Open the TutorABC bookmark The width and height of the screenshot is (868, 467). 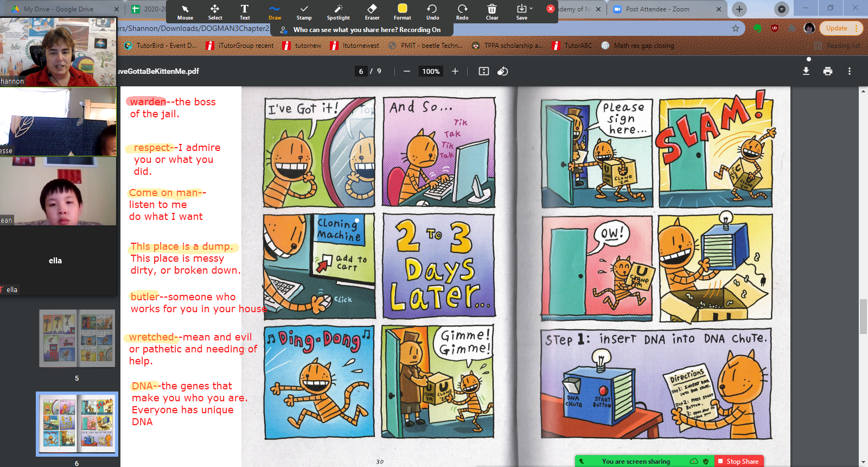[572, 46]
